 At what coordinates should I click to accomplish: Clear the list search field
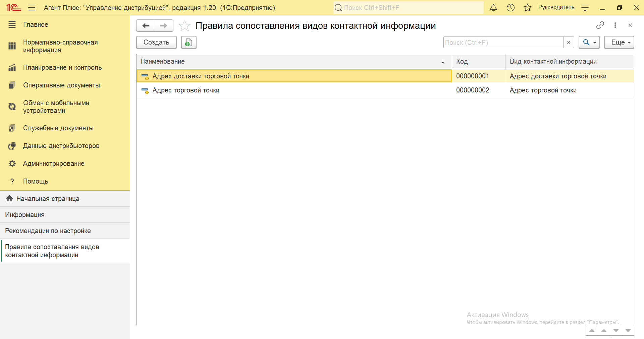(x=569, y=42)
